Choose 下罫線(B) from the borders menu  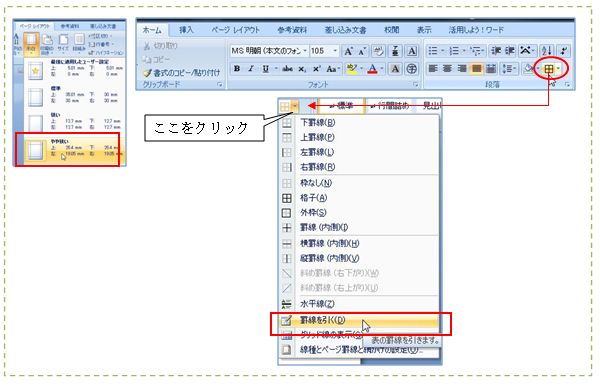(x=359, y=122)
